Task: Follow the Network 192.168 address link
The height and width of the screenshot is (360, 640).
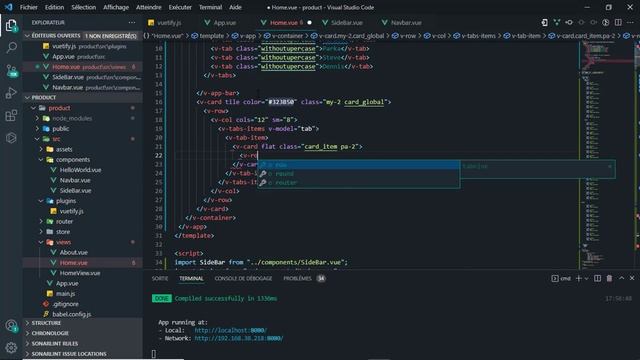Action: pos(238,338)
